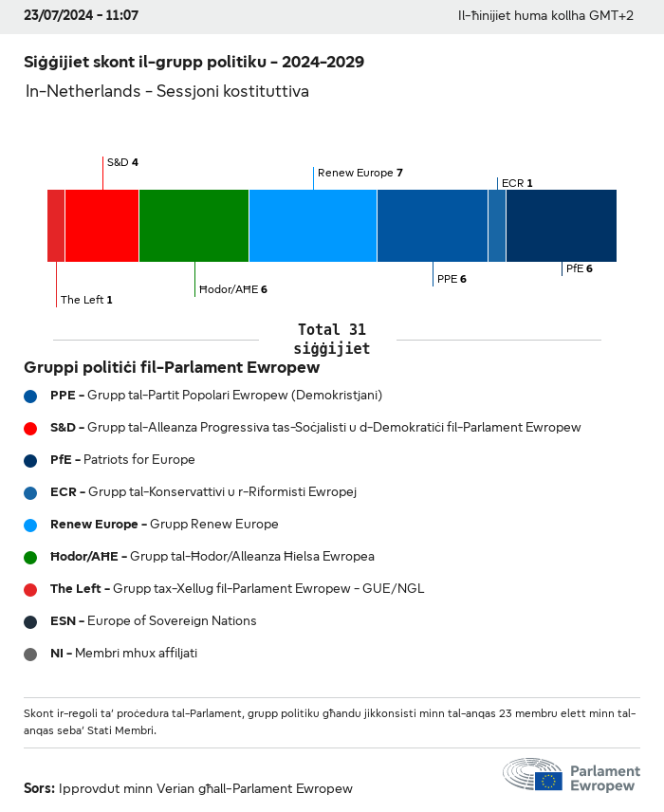Click the Renew Europe light-blue legend dot
This screenshot has height=812, width=664.
point(31,525)
